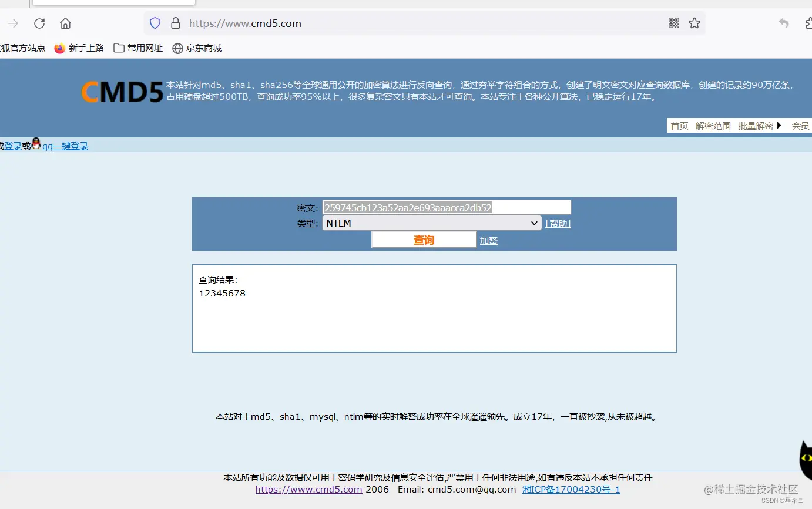This screenshot has height=509, width=812.
Task: Open the 新手上路 Firefox bookmark
Action: [79, 48]
